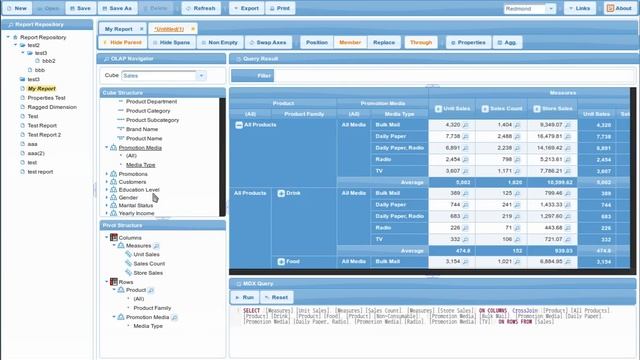
Task: Click the About button
Action: tap(619, 8)
